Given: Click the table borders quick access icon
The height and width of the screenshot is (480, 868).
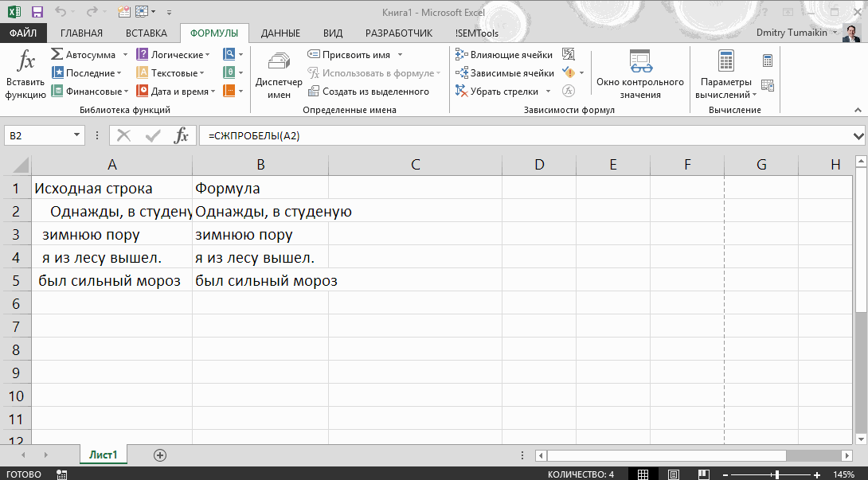Looking at the screenshot, I should coord(143,12).
